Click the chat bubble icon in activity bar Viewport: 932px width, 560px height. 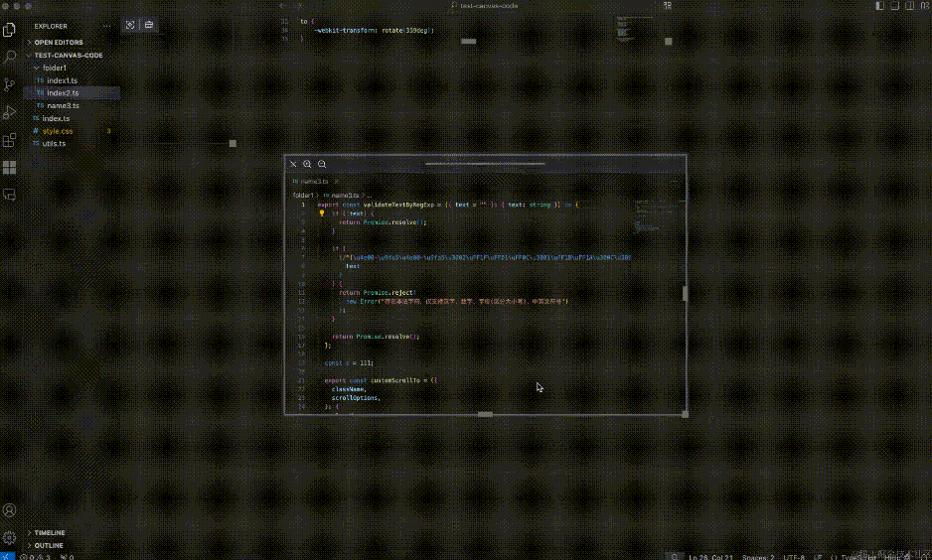(9, 195)
